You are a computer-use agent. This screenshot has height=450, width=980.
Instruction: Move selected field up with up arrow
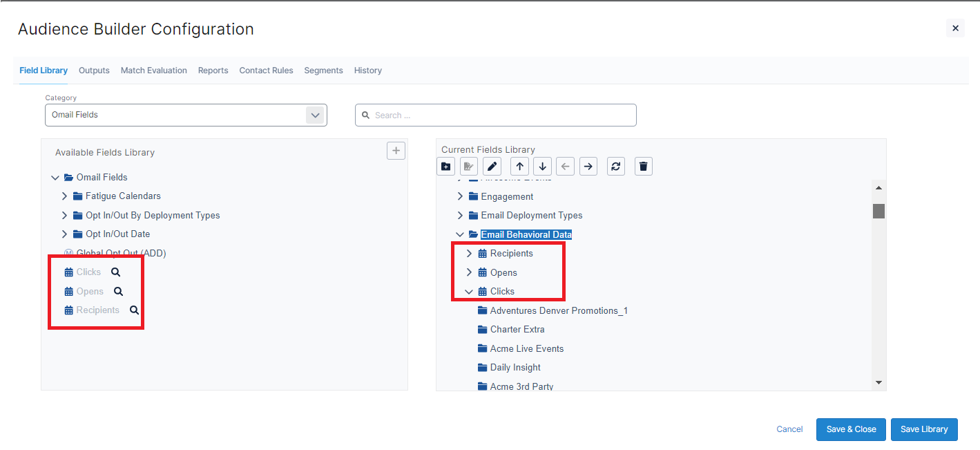tap(519, 167)
